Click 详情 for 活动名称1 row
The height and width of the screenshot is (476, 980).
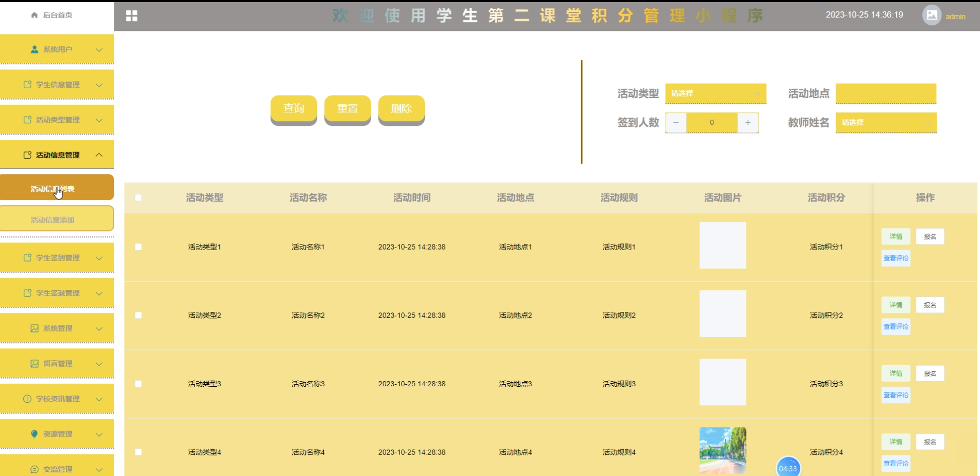pos(896,237)
